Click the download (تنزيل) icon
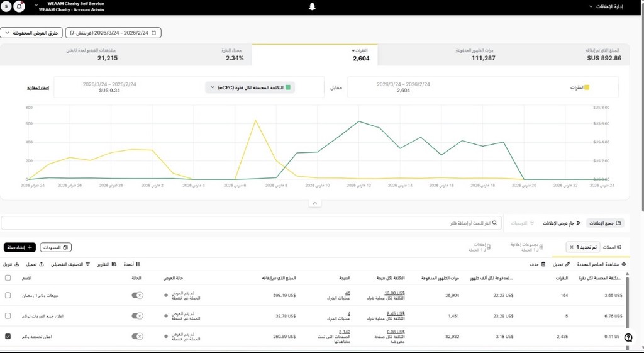644x353 pixels. 16,264
